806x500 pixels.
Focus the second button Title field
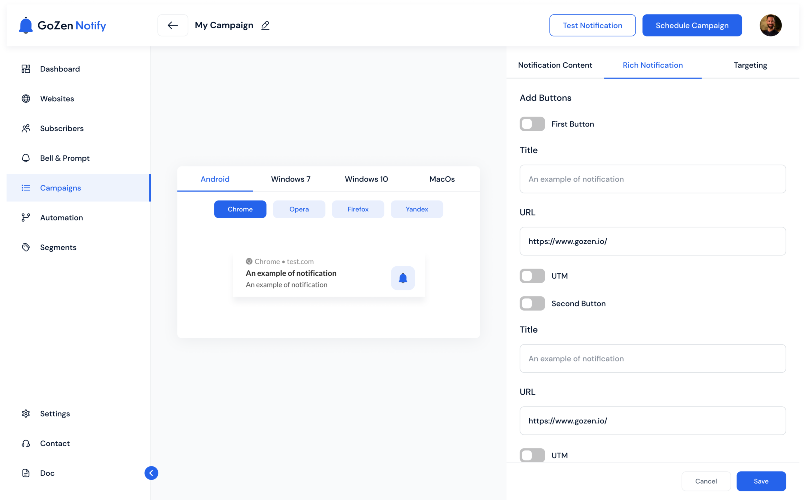point(653,359)
